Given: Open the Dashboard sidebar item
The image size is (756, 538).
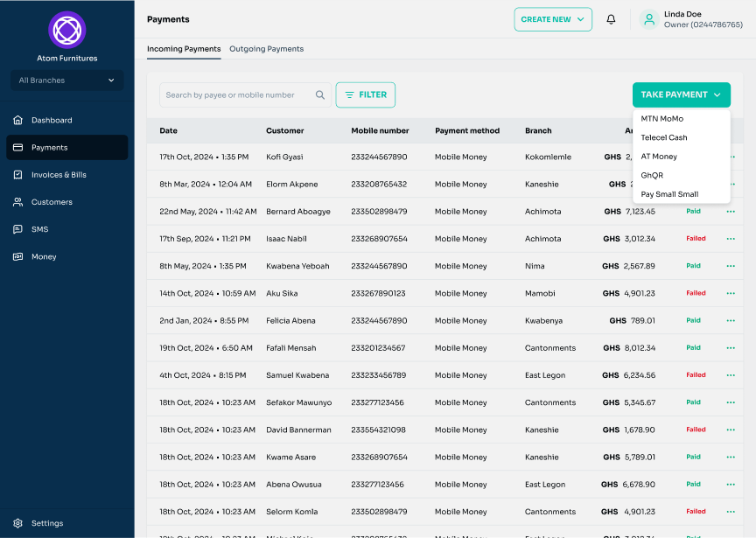Looking at the screenshot, I should (x=52, y=120).
